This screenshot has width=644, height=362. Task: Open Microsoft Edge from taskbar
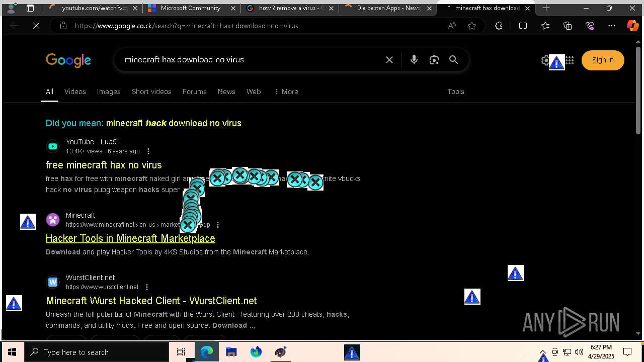pyautogui.click(x=207, y=352)
